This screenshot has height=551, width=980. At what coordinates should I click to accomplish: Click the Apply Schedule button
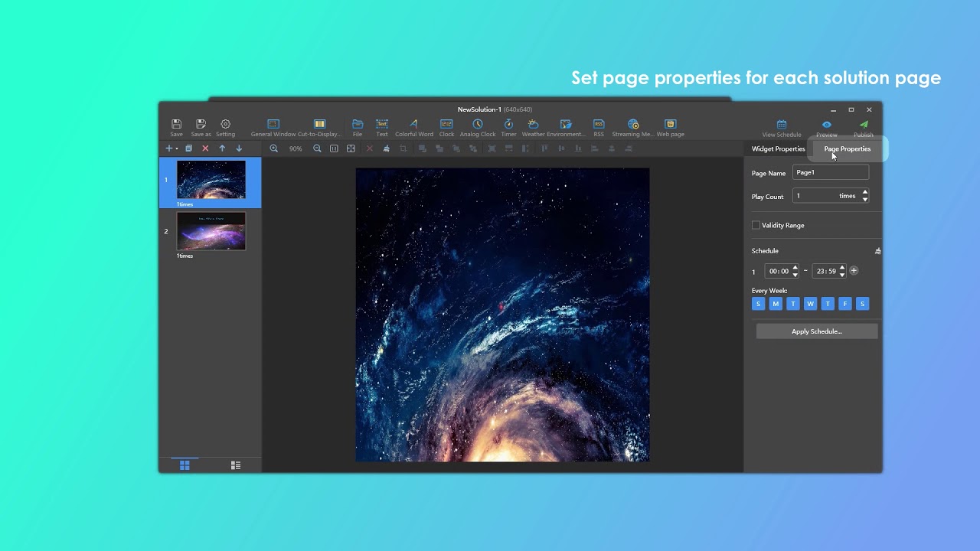tap(817, 331)
